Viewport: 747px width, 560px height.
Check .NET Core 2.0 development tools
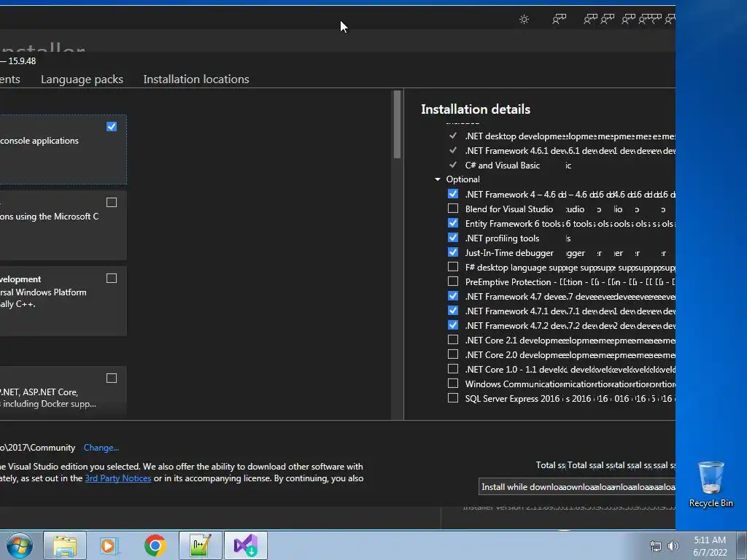(453, 354)
